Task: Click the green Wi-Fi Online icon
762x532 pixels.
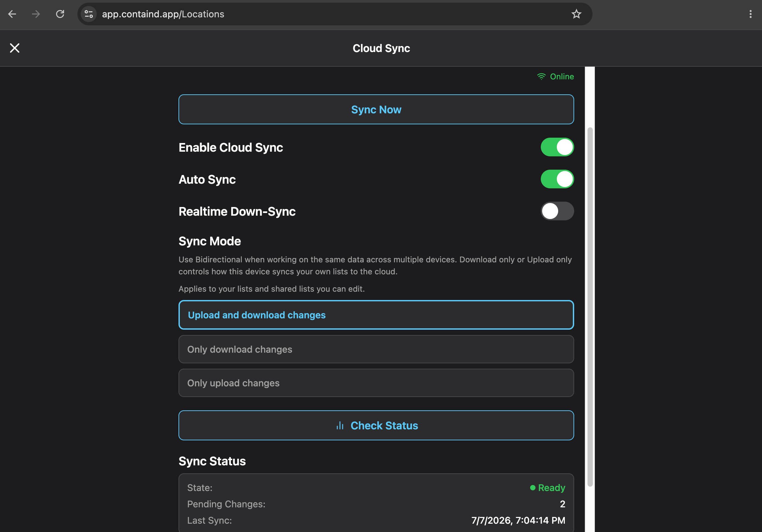Action: click(x=541, y=77)
